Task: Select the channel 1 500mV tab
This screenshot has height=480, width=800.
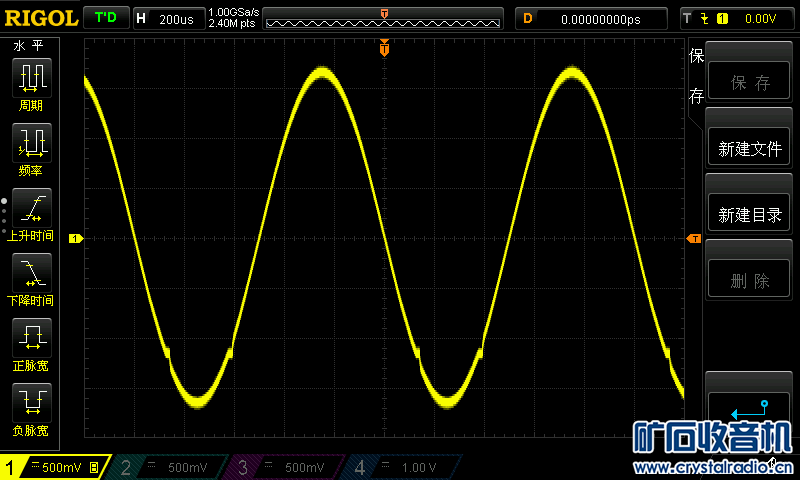Action: 55,467
